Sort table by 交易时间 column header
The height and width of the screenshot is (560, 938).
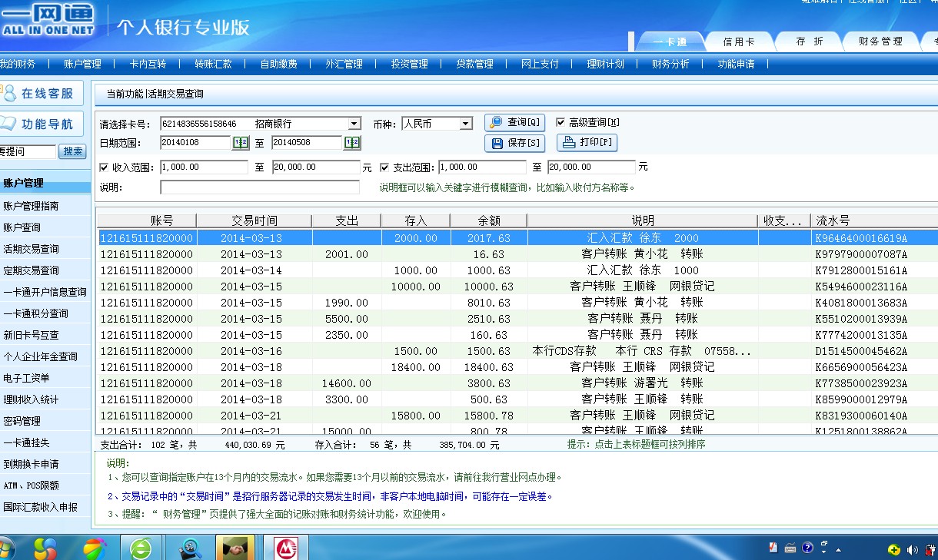tap(254, 220)
